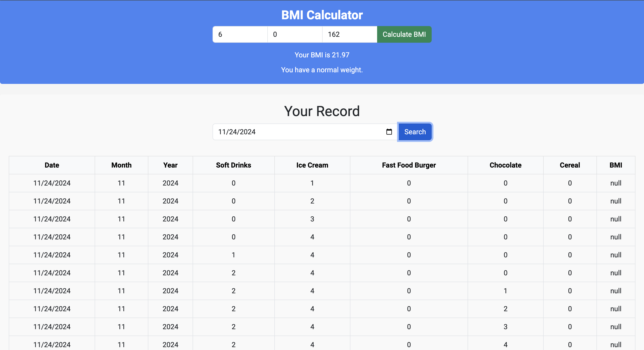This screenshot has width=644, height=350.
Task: Click the Calculate BMI button
Action: [x=404, y=34]
